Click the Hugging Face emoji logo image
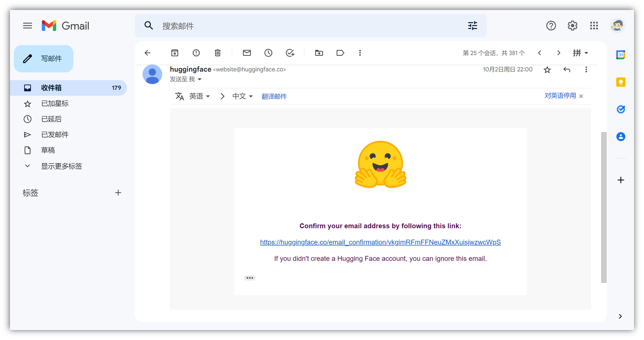 coord(380,164)
